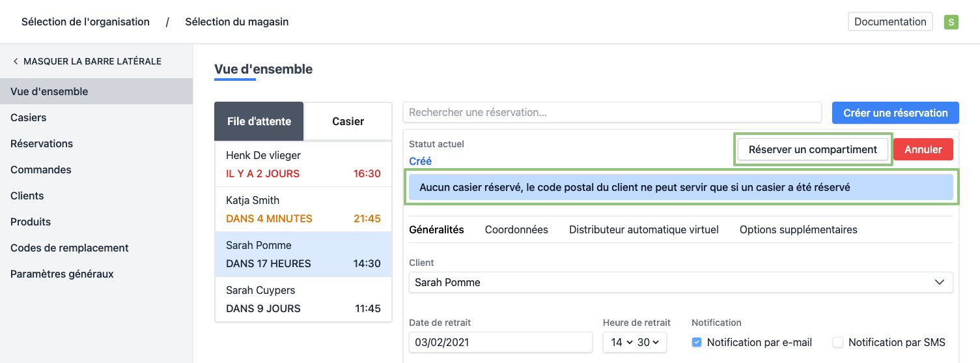
Task: Switch to the Casier tab
Action: tap(348, 121)
